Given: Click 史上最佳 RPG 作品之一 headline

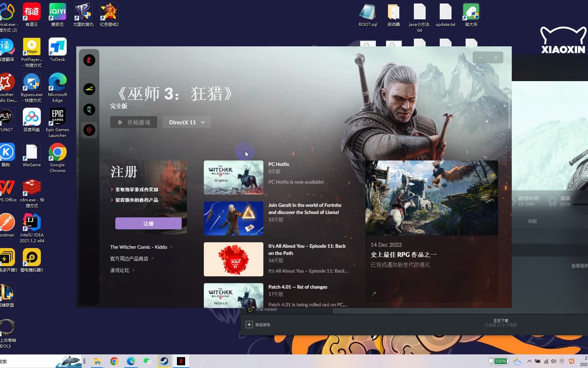Looking at the screenshot, I should [404, 255].
